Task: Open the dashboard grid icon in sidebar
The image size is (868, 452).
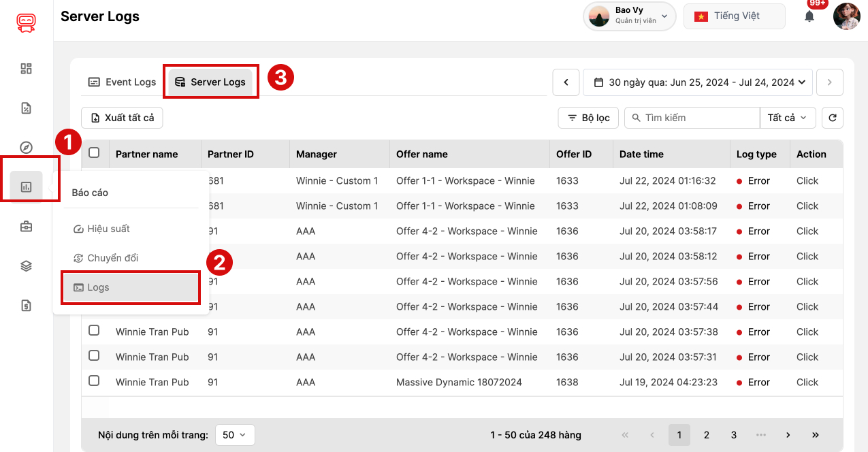Action: (25, 68)
